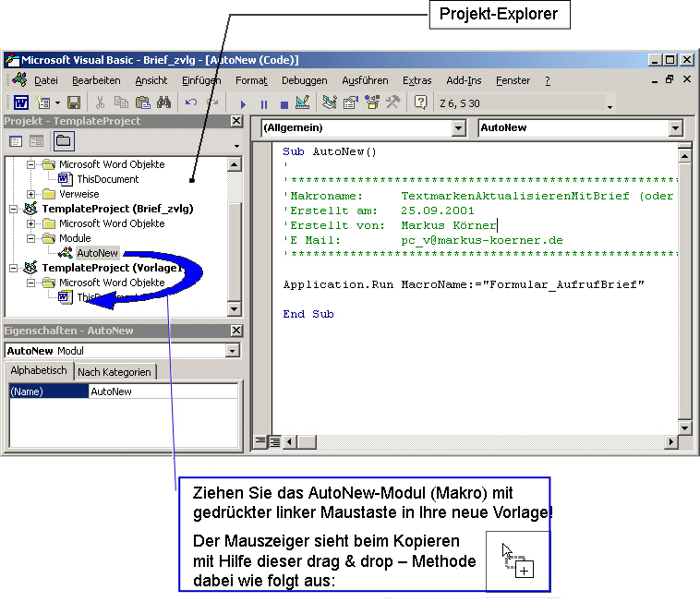Open Visual Basic help question-mark icon
700x602 pixels.
(420, 102)
